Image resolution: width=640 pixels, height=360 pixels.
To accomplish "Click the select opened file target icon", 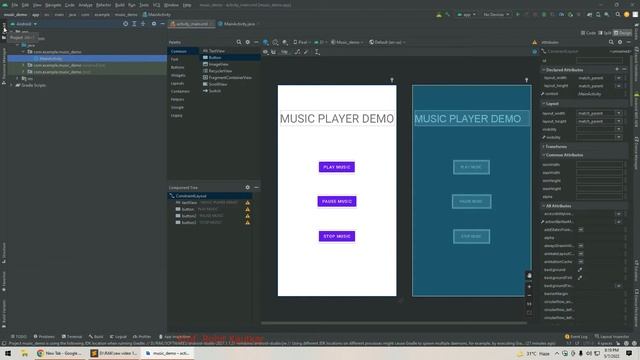I will (125, 24).
